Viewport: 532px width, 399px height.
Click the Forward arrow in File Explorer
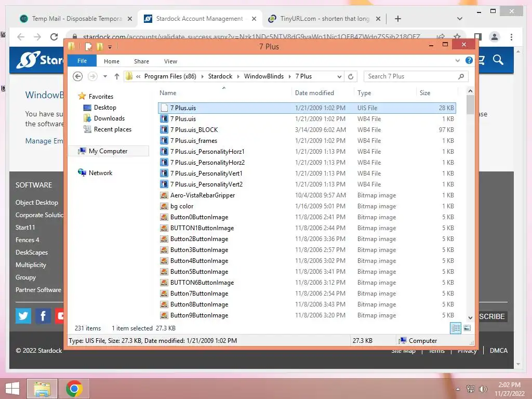[x=92, y=76]
